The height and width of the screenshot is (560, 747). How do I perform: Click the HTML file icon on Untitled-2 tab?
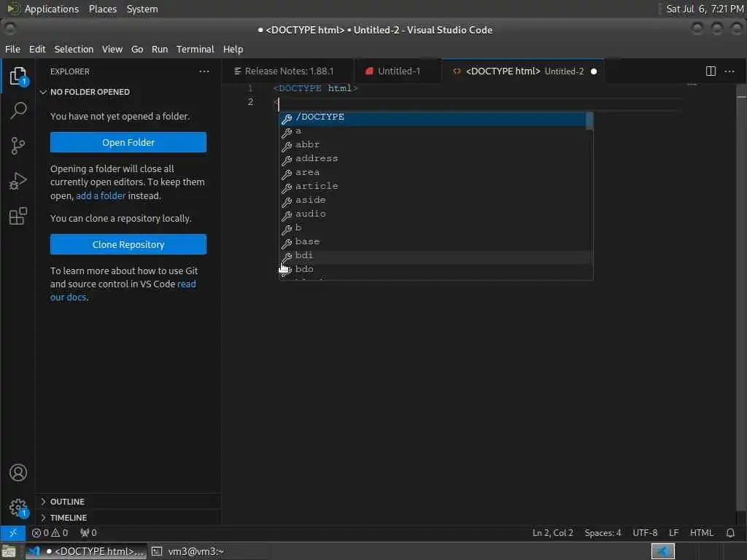(x=457, y=71)
